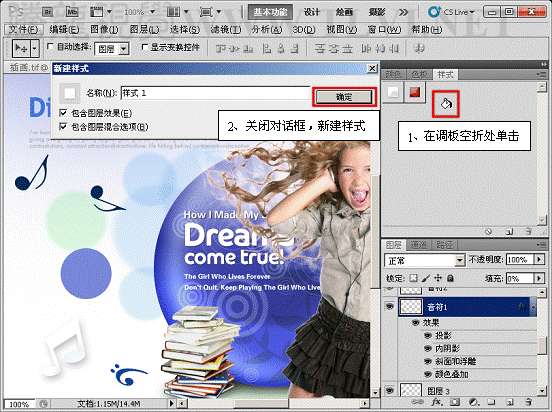Screen dimensions: 552x412
Task: Click the align horizontal centers icon
Action: pyautogui.click(x=281, y=48)
